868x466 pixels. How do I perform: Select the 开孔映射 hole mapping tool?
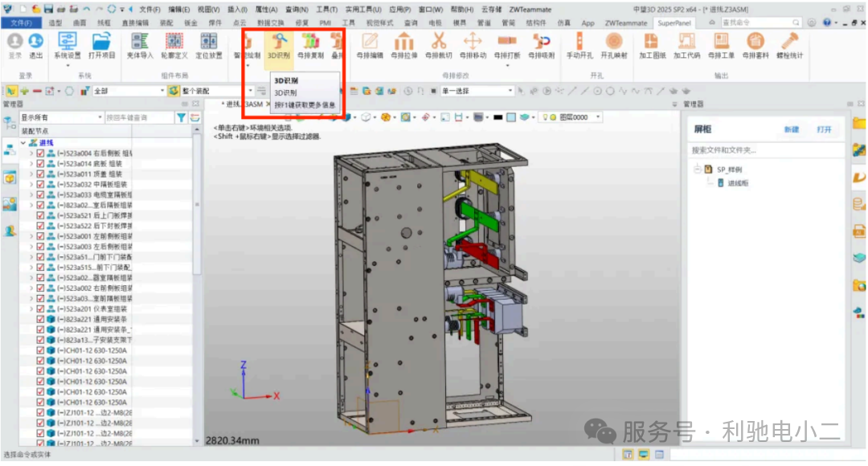tap(614, 45)
